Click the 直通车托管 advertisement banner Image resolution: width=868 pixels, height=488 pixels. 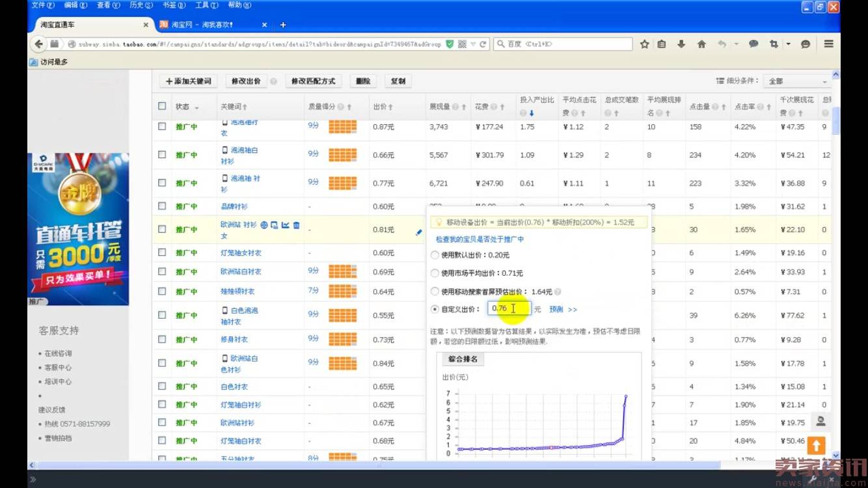pos(78,229)
